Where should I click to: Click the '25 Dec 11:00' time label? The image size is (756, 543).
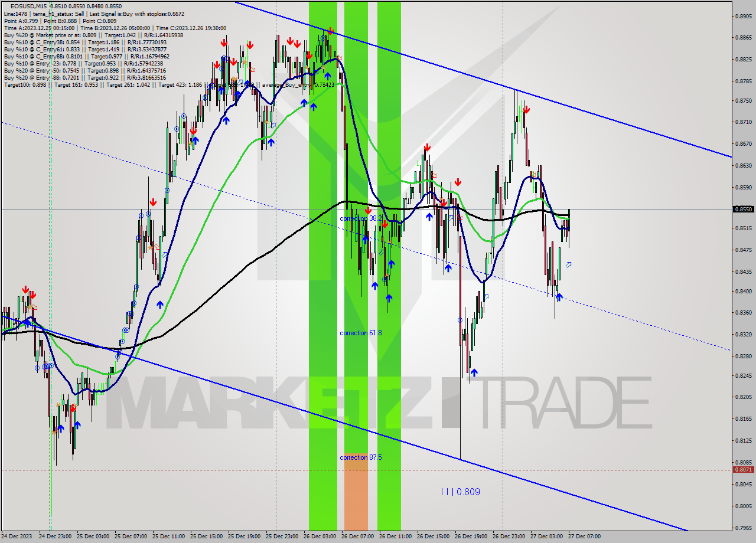point(168,537)
